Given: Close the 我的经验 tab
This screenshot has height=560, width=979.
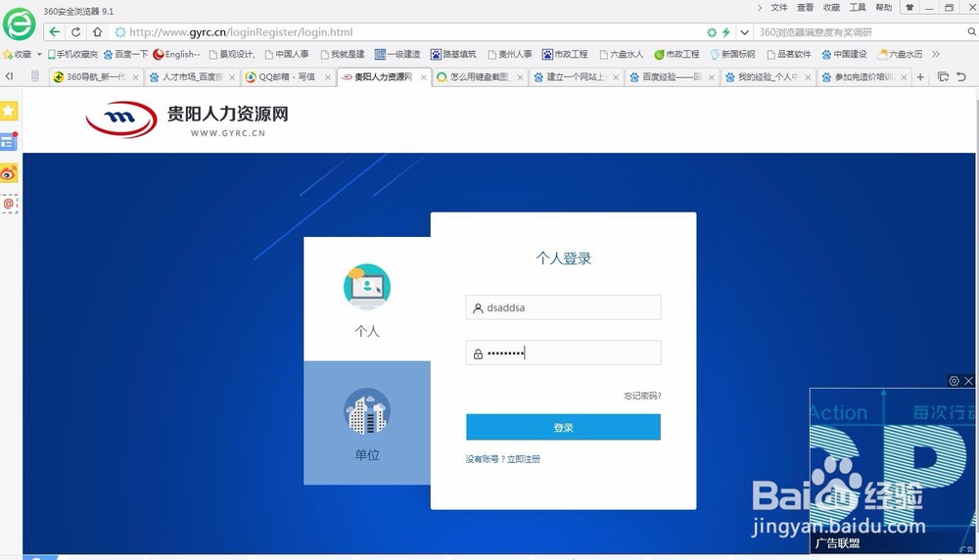Looking at the screenshot, I should click(808, 77).
